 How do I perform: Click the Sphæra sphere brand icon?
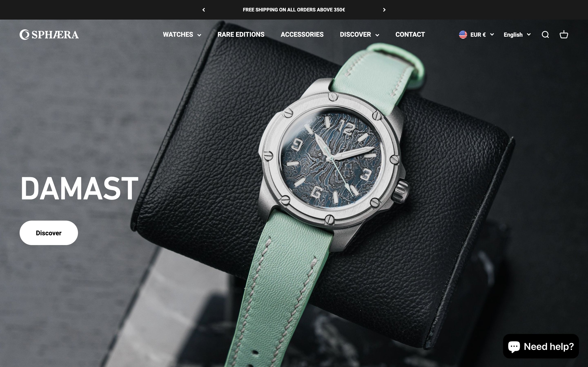point(24,35)
